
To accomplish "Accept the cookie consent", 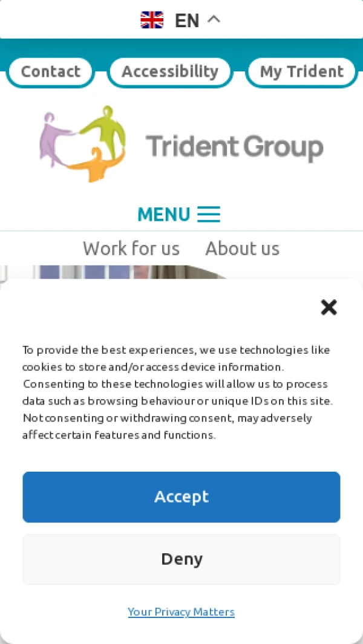I will pyautogui.click(x=181, y=497).
